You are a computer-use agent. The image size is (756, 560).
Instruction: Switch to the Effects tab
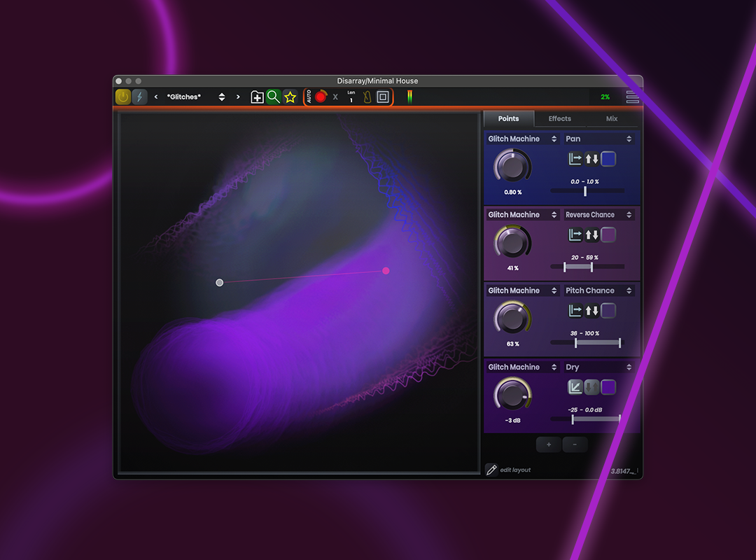559,119
